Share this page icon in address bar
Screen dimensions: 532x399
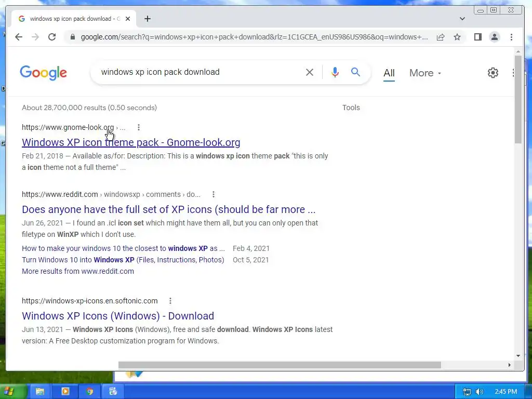441,37
